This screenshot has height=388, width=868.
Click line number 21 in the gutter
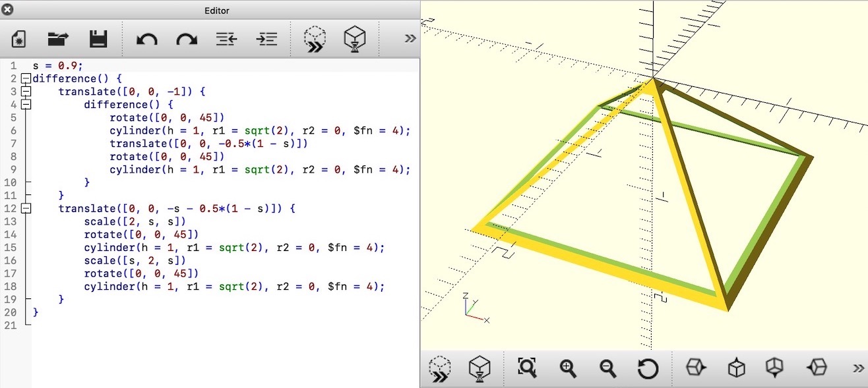click(x=11, y=326)
